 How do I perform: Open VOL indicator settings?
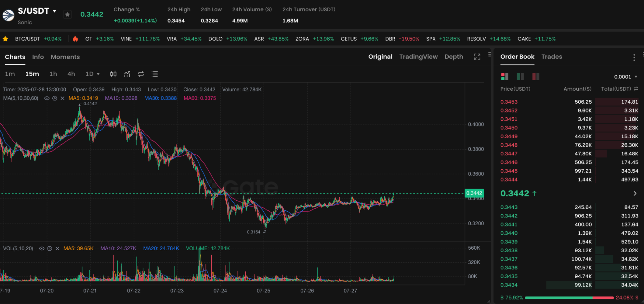pyautogui.click(x=50, y=249)
